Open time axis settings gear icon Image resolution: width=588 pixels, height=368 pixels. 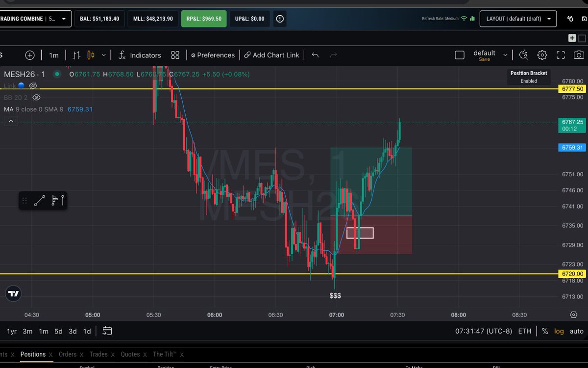click(573, 315)
